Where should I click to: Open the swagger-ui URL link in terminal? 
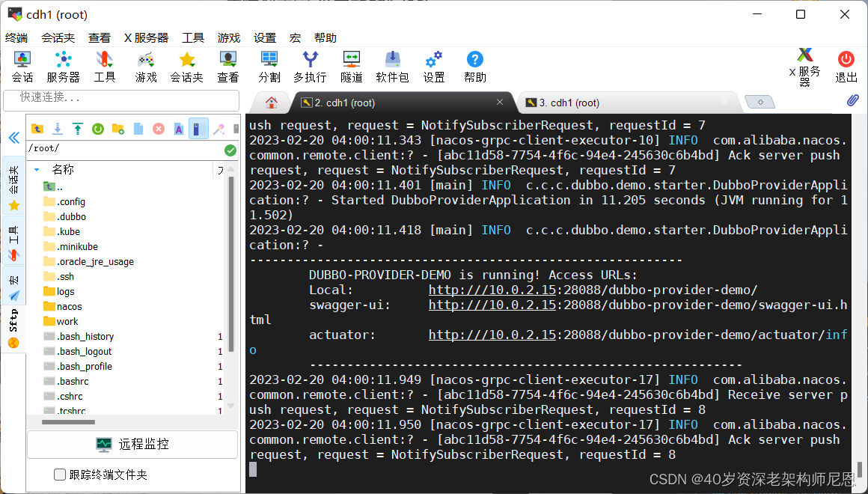[492, 305]
